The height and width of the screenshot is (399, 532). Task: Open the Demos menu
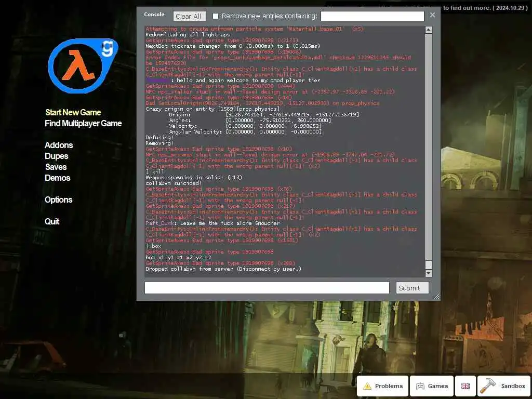tap(57, 178)
